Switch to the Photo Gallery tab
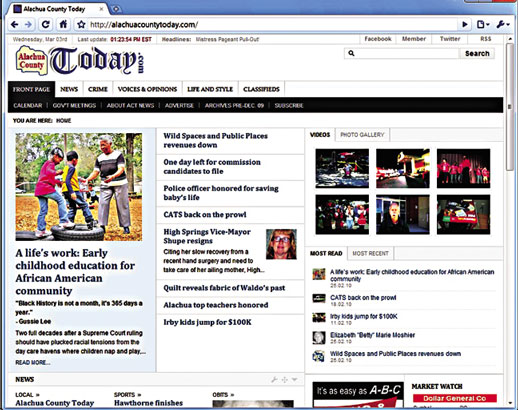Screen dimensions: 518x410 pos(362,135)
